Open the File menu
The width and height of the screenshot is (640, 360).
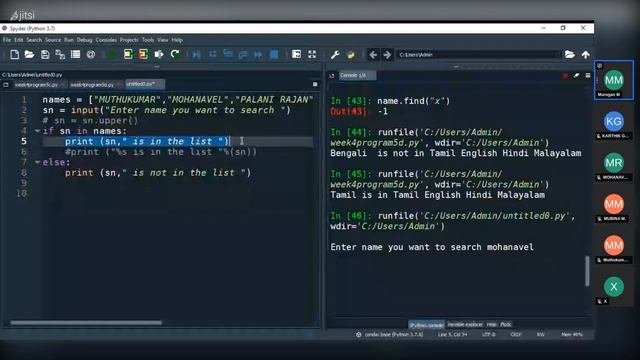pyautogui.click(x=7, y=40)
